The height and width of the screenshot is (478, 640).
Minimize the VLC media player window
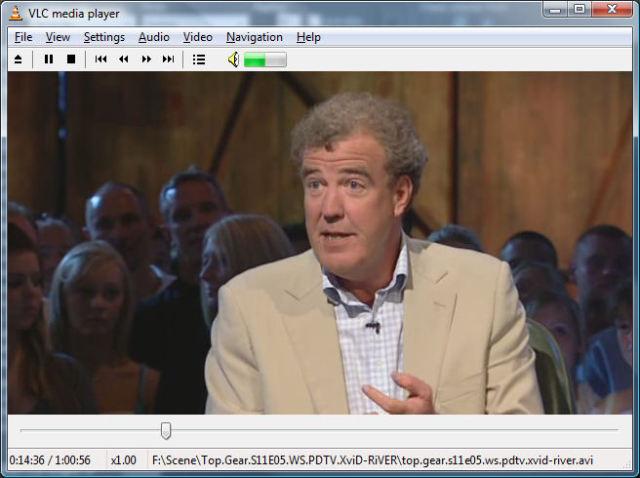(x=556, y=9)
